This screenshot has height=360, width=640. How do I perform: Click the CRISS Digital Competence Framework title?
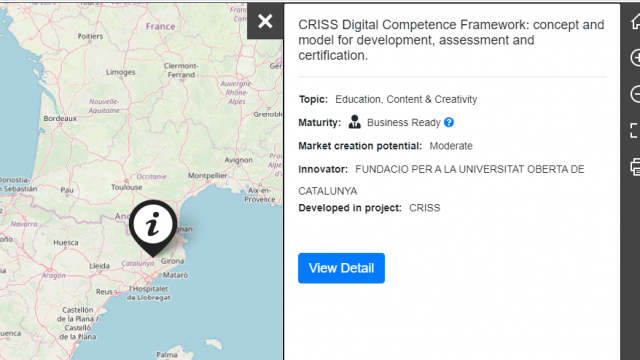pyautogui.click(x=451, y=40)
